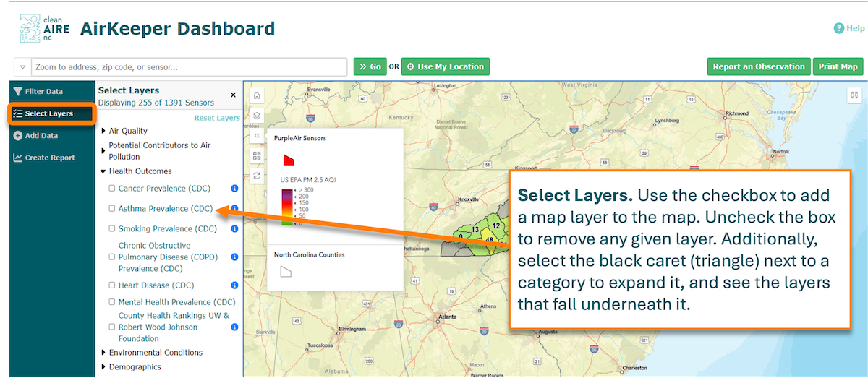Click the red PurpleAir Sensors legend symbol
Screen dimensions: 868x378
pos(288,158)
